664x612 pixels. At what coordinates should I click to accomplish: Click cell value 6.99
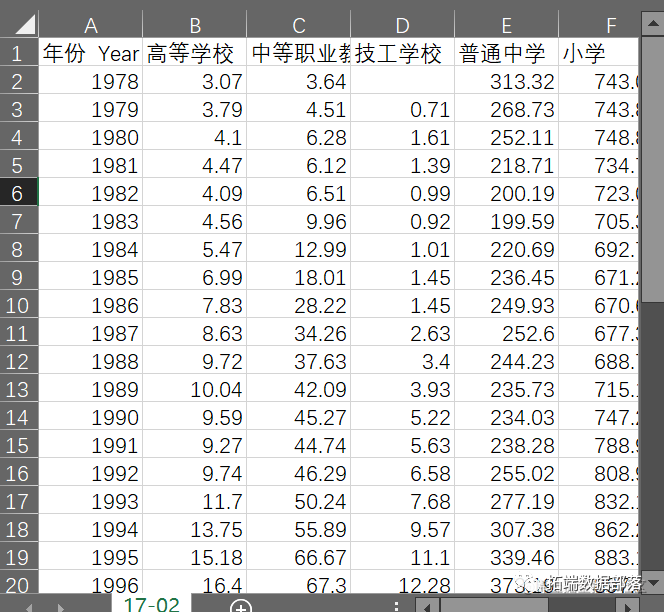(195, 276)
